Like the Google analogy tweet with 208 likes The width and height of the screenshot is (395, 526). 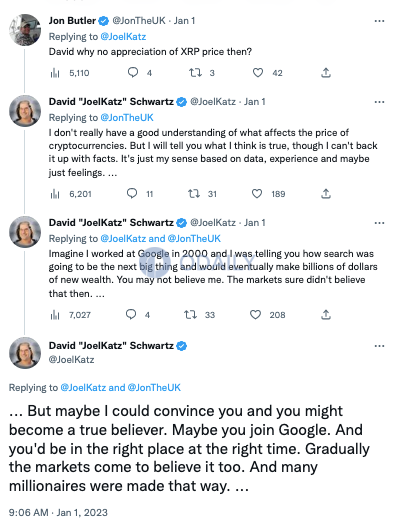click(255, 315)
